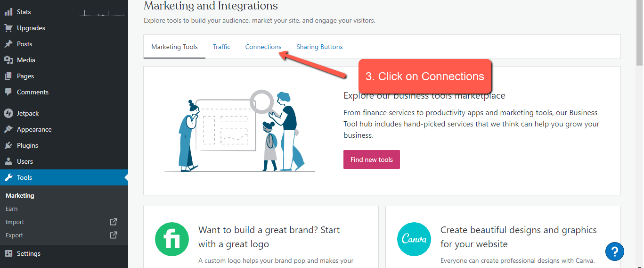
Task: Switch to the Connections tab
Action: [263, 47]
